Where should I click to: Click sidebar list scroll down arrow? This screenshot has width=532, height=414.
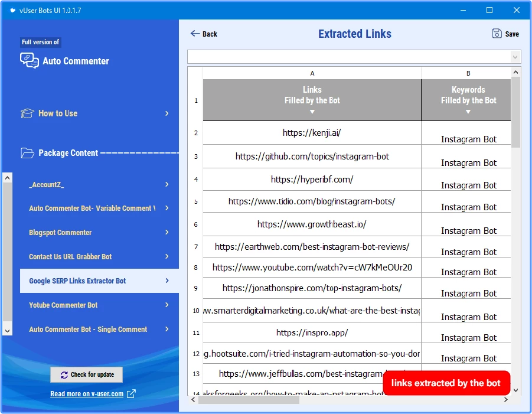coord(8,331)
